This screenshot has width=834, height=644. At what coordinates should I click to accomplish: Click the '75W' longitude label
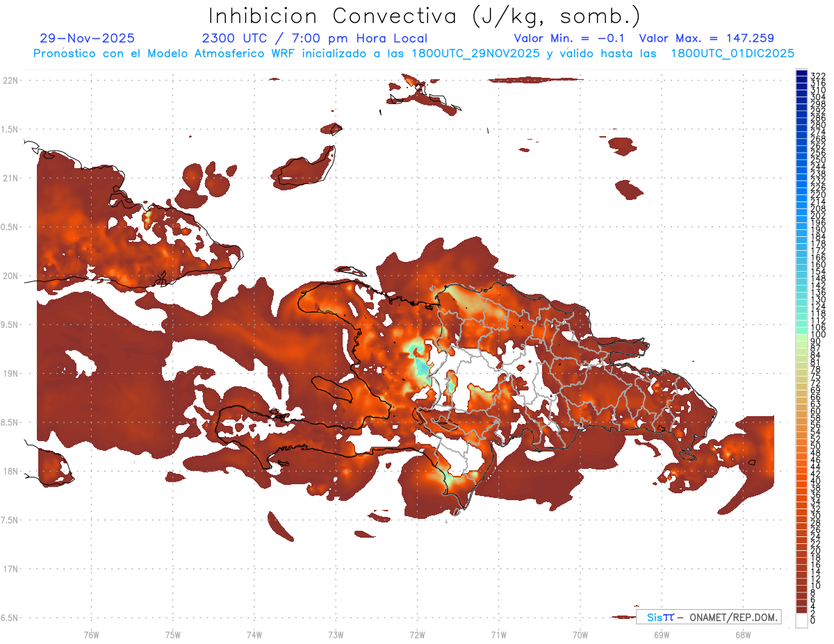172,634
